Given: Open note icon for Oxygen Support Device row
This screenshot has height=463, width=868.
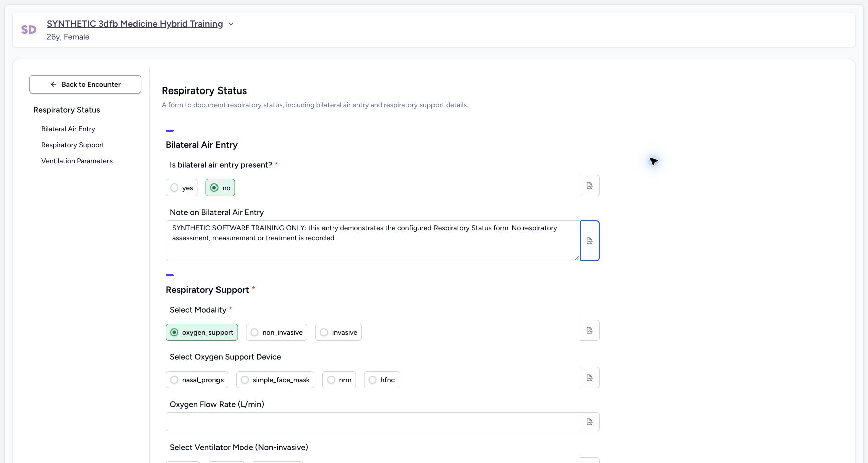Looking at the screenshot, I should coord(589,378).
